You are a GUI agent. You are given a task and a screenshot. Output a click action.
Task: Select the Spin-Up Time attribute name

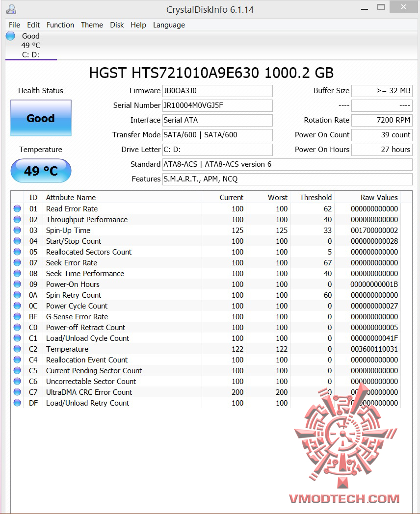pyautogui.click(x=68, y=231)
